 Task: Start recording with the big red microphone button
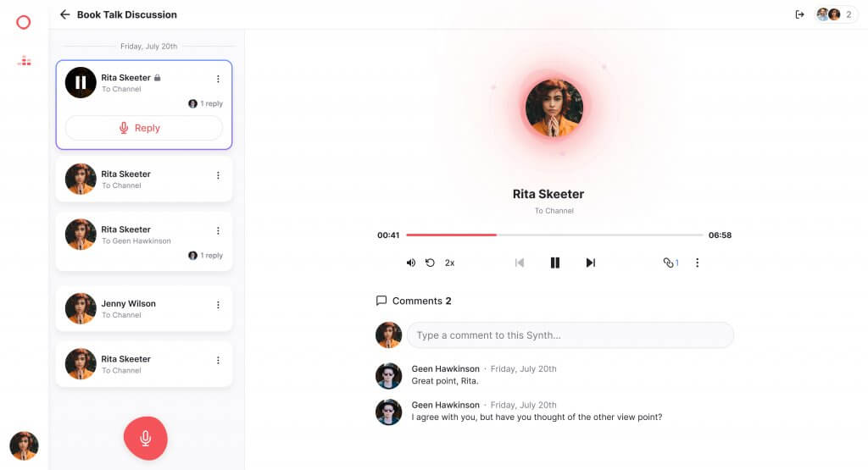point(146,438)
